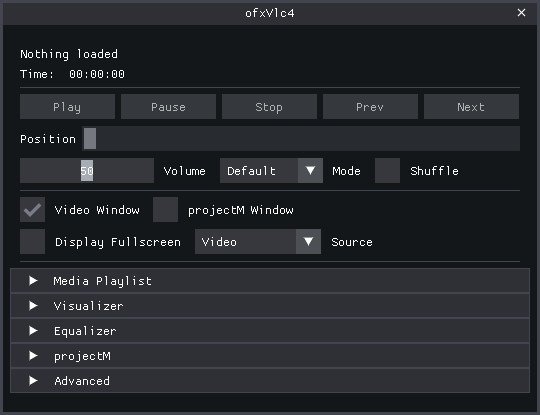Toggle Display Fullscreen checkbox
This screenshot has height=415, width=540.
(x=32, y=241)
